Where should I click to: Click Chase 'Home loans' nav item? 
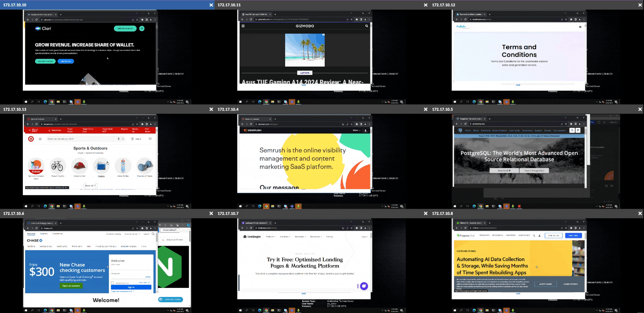77,246
